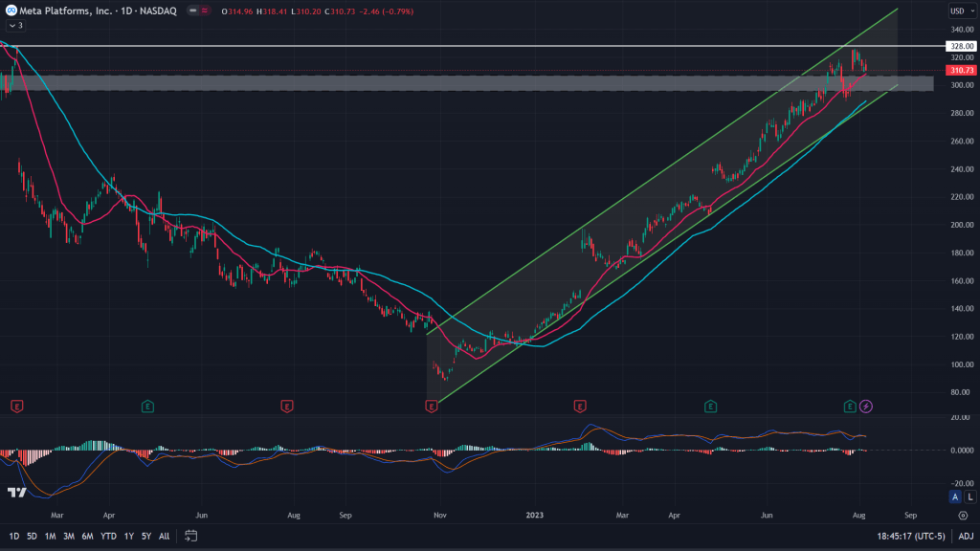The height and width of the screenshot is (551, 980).
Task: Click the green earnings marker near May 2023
Action: [710, 407]
